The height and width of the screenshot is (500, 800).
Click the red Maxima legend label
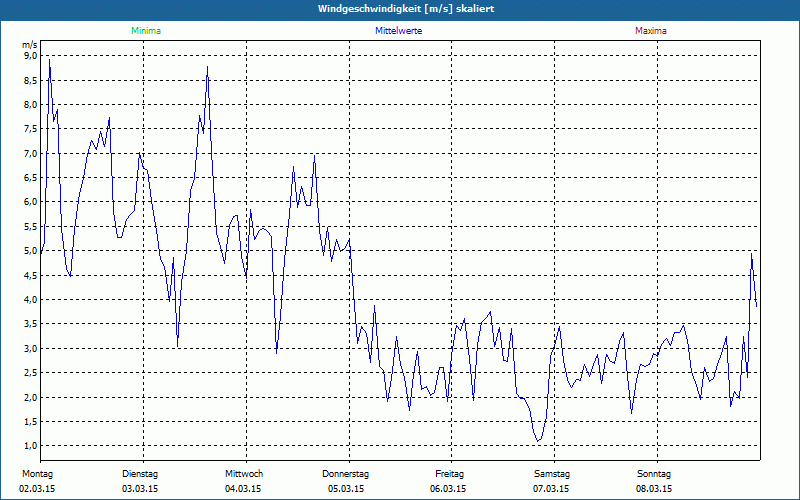click(651, 31)
